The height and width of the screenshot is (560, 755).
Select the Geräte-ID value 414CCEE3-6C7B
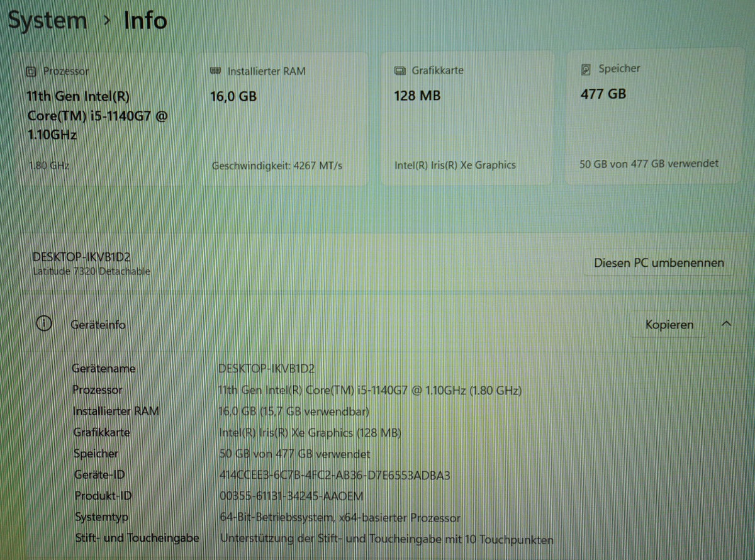335,475
